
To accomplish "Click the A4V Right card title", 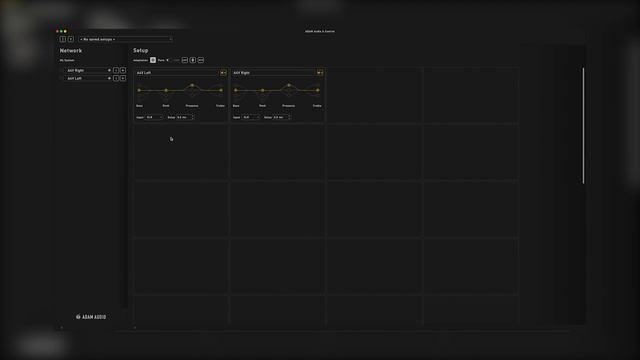I will pyautogui.click(x=241, y=73).
